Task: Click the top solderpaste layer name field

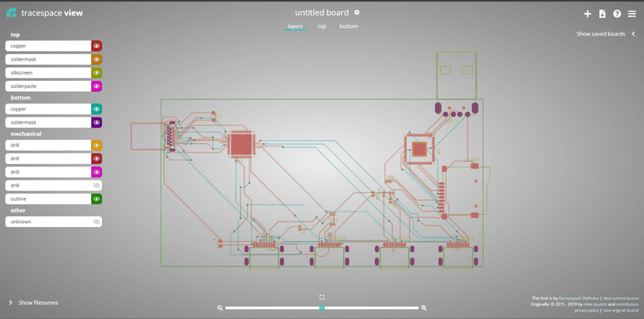Action: pos(48,86)
